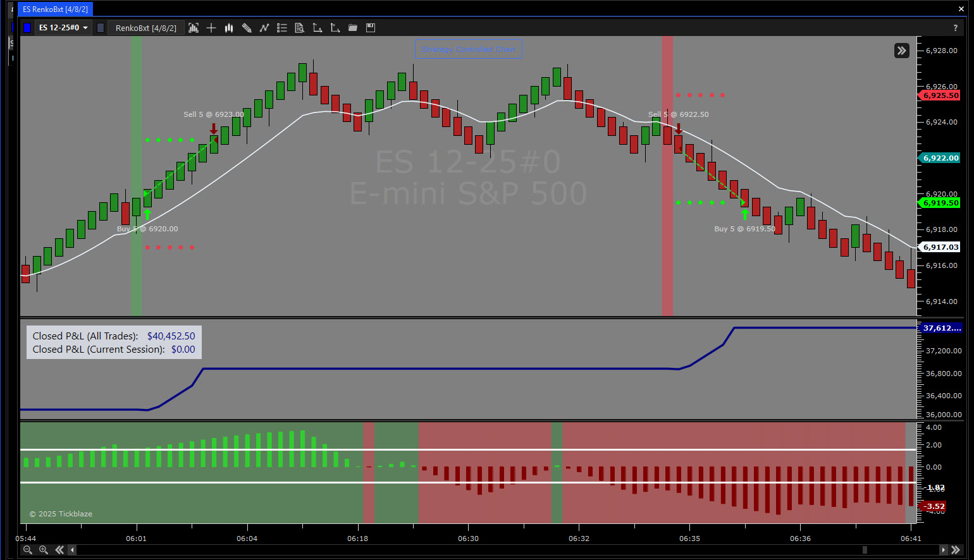Select the pencil drawing tool
This screenshot has width=974, height=560.
click(x=247, y=28)
